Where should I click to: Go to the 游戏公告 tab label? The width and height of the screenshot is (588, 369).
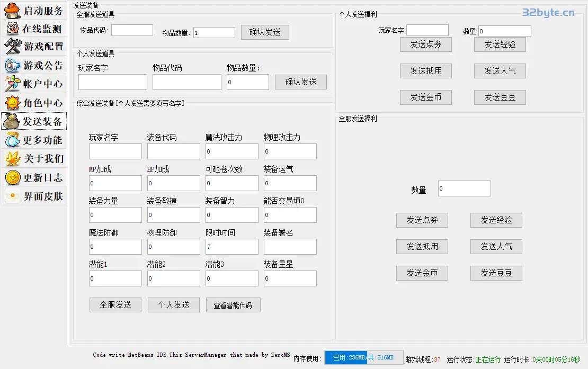[x=43, y=66]
